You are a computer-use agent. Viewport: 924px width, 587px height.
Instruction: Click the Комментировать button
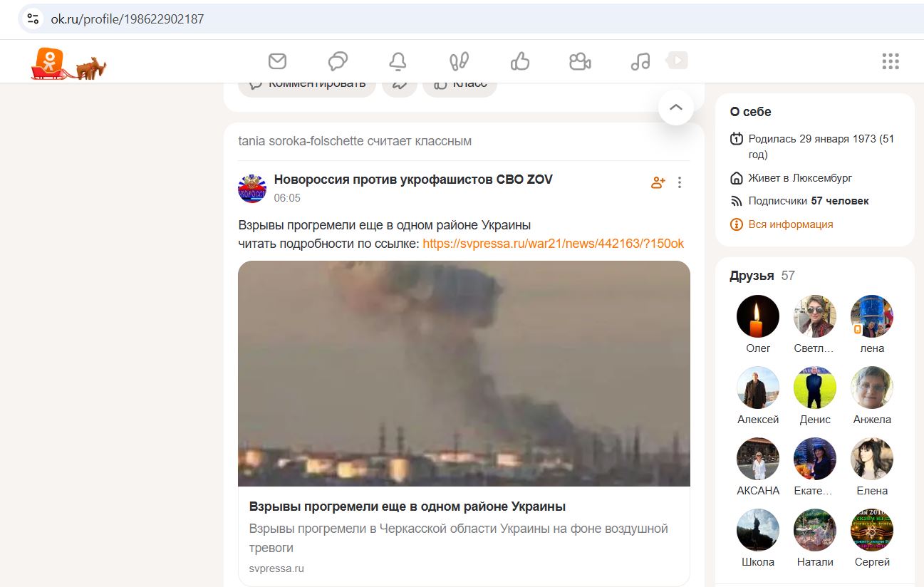[306, 83]
